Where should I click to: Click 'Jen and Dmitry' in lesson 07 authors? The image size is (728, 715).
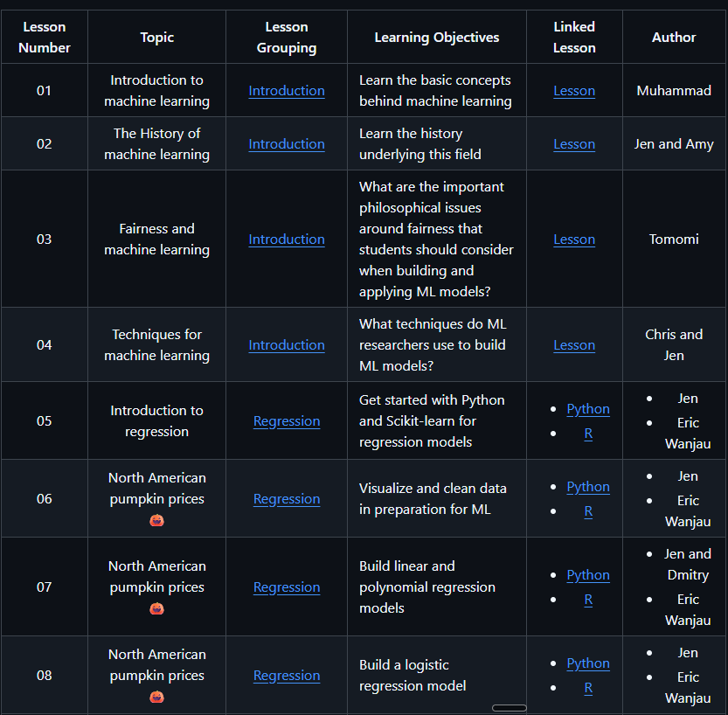point(688,564)
